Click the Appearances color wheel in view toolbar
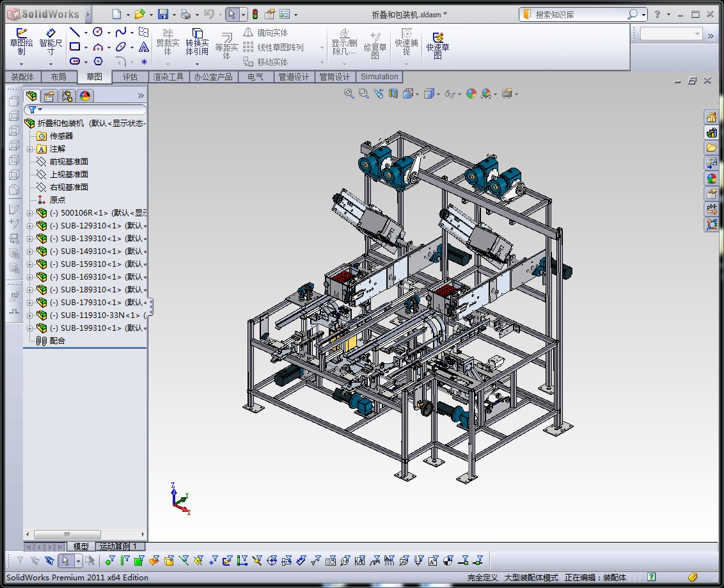 tap(471, 93)
